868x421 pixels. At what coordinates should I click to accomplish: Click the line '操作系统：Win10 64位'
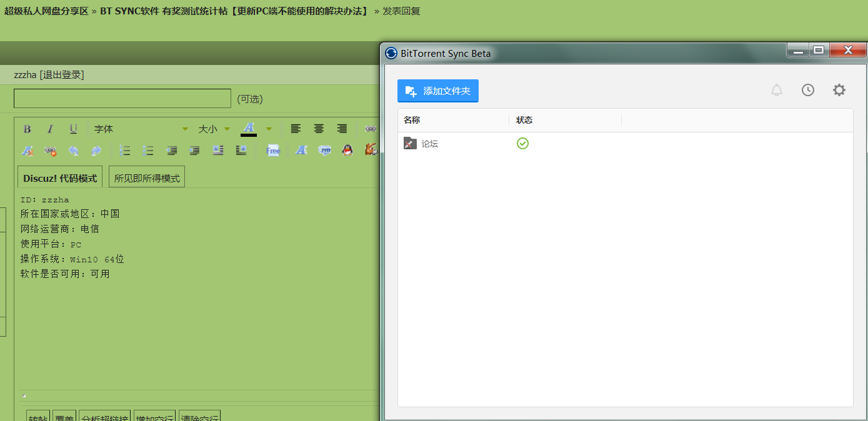(x=72, y=259)
